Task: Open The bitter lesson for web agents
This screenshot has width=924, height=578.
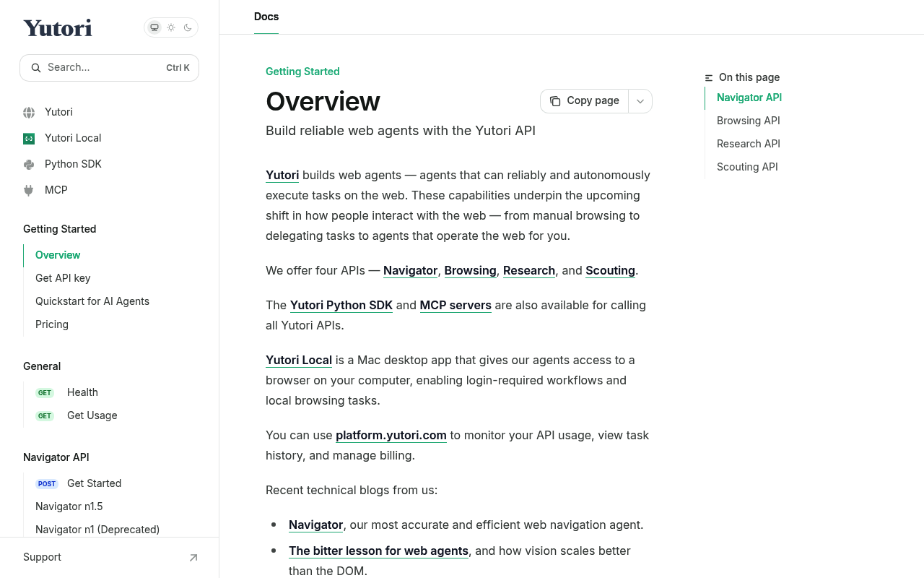Action: pos(379,551)
